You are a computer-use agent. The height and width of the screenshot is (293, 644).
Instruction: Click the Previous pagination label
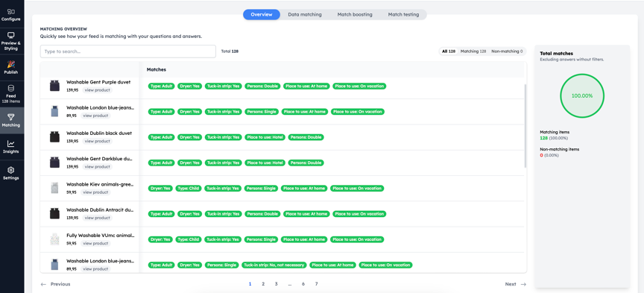pos(60,284)
